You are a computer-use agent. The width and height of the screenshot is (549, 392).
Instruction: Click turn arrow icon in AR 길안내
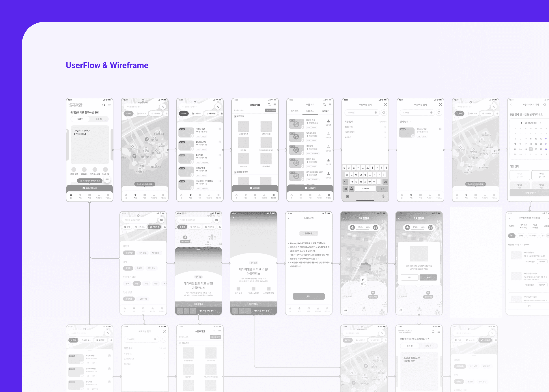[363, 279]
